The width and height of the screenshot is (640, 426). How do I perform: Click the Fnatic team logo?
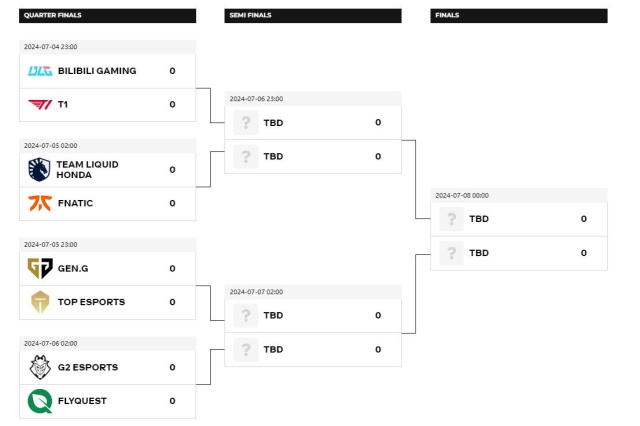(x=40, y=203)
